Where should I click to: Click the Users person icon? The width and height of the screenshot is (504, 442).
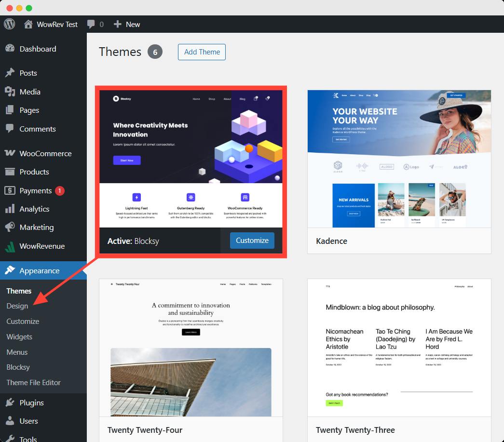click(x=10, y=421)
